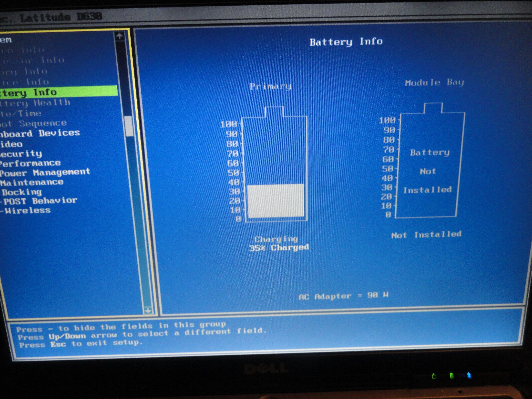Open the Boot Sequence entry
The width and height of the screenshot is (532, 399).
coord(34,123)
